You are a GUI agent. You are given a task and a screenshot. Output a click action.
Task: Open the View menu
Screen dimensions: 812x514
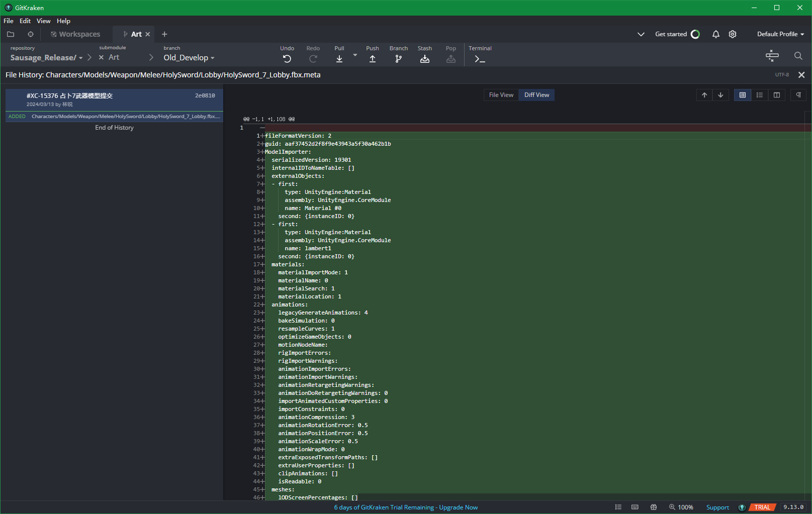click(43, 21)
